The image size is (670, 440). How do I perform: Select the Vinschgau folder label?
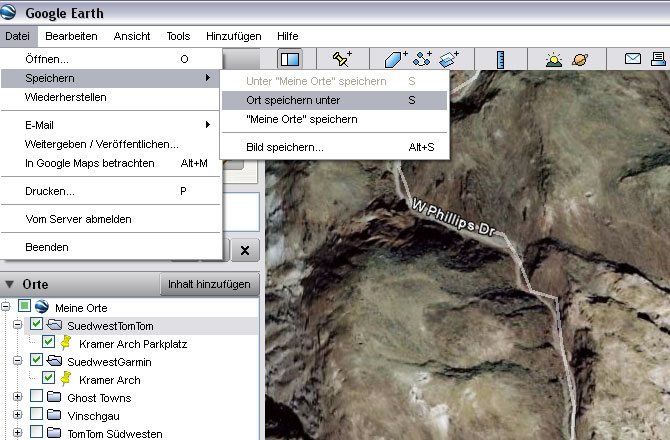(x=94, y=416)
